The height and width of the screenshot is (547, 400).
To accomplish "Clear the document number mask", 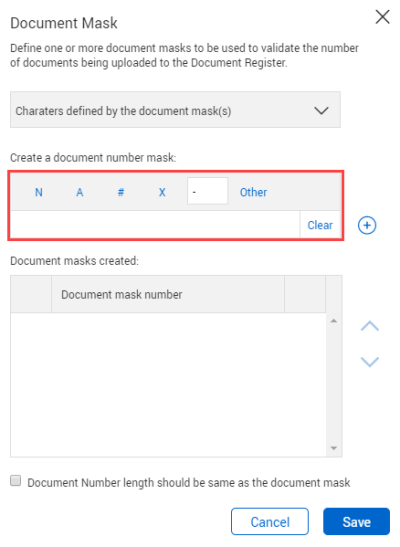I will point(320,225).
